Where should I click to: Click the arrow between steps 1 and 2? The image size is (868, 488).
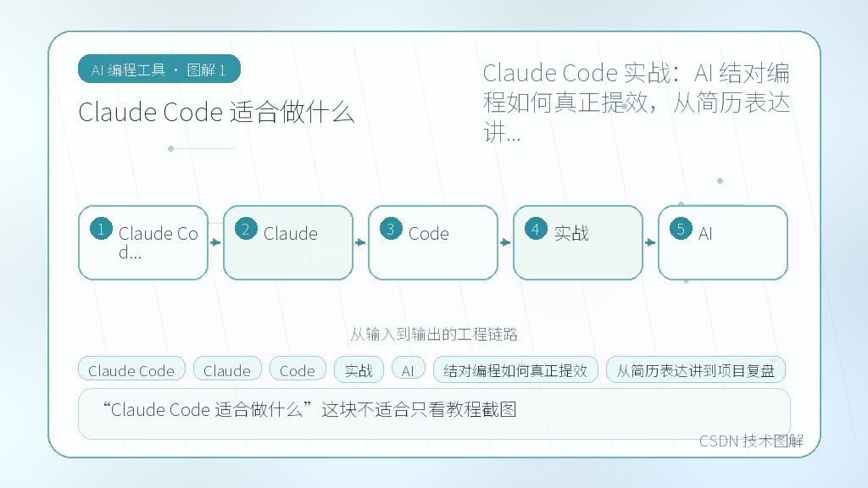[x=216, y=242]
